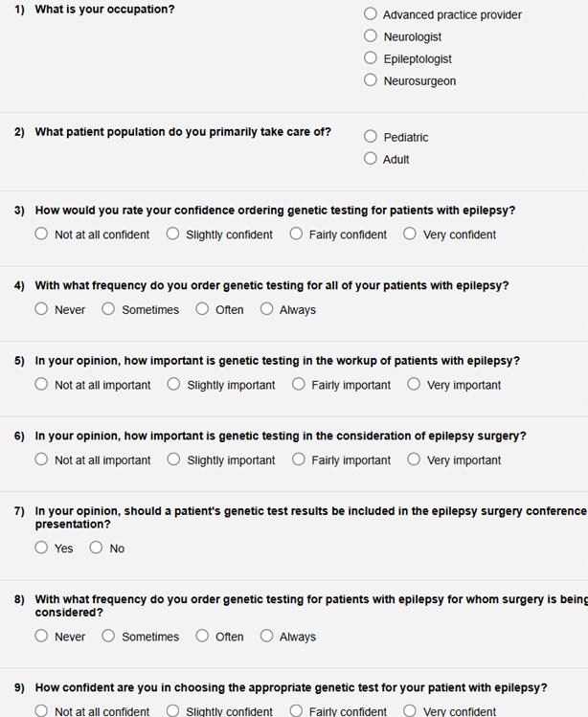Choose Not at all important in question 6
This screenshot has width=588, height=717.
41,459
